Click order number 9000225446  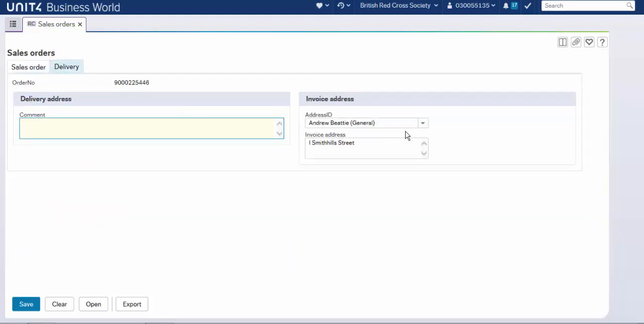pyautogui.click(x=132, y=83)
